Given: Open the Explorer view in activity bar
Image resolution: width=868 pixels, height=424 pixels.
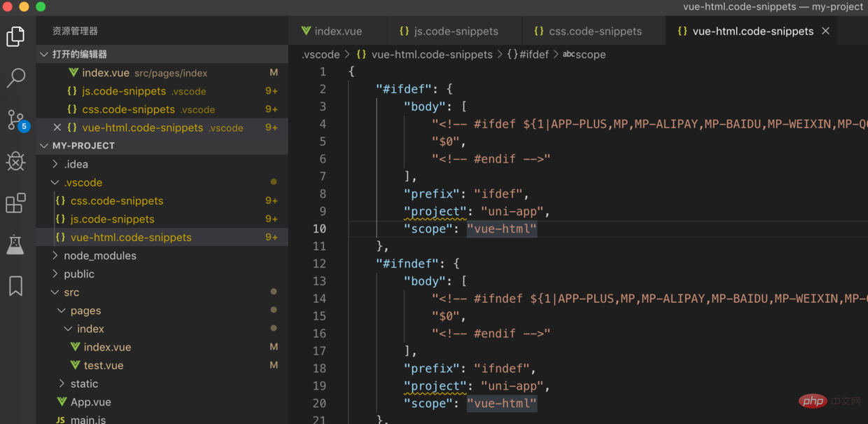Looking at the screenshot, I should coord(15,36).
